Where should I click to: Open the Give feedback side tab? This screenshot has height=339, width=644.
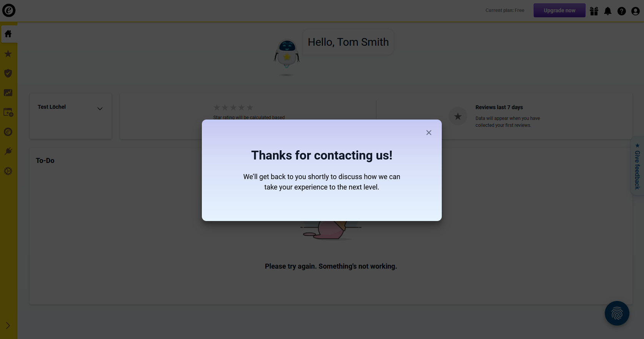coord(637,166)
